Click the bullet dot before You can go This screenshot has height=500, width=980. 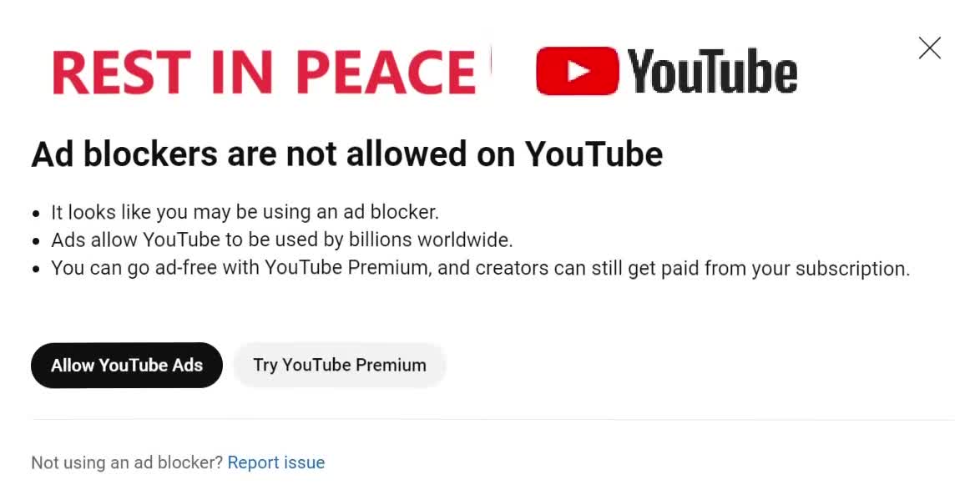pos(36,270)
